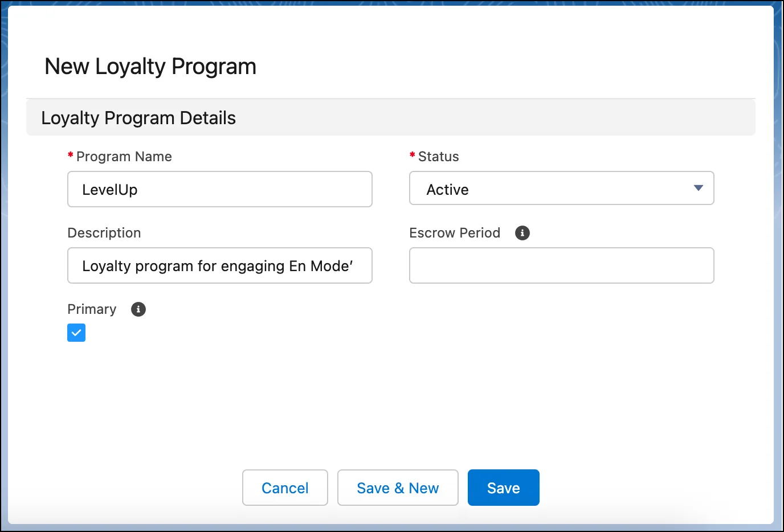The width and height of the screenshot is (784, 532).
Task: Click Save & New to add another program
Action: coord(398,488)
